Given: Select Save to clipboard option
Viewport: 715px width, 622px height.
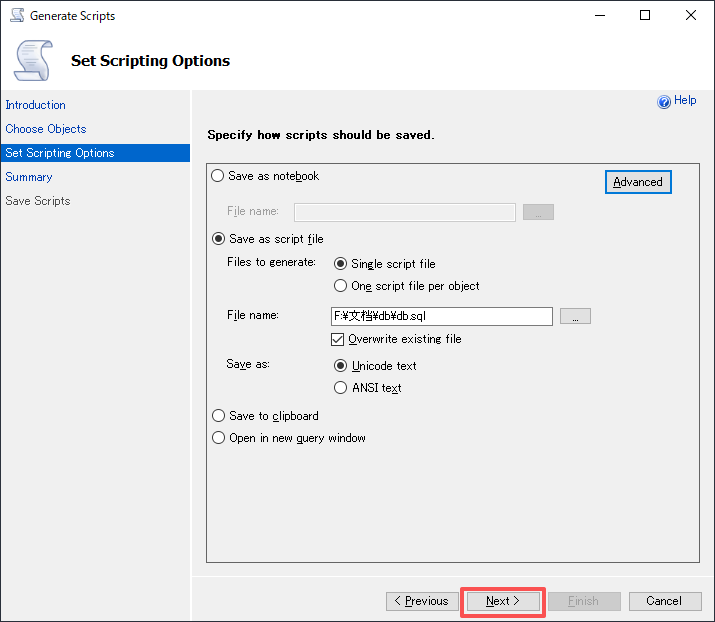Looking at the screenshot, I should (x=219, y=416).
